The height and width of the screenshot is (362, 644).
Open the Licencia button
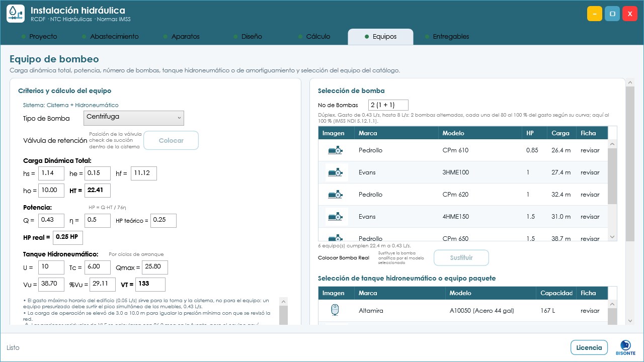[589, 347]
